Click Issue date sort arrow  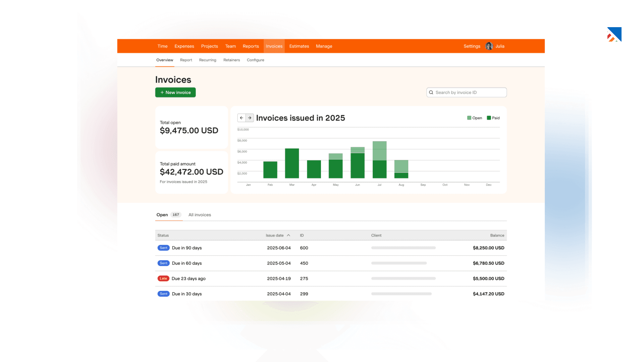[288, 235]
